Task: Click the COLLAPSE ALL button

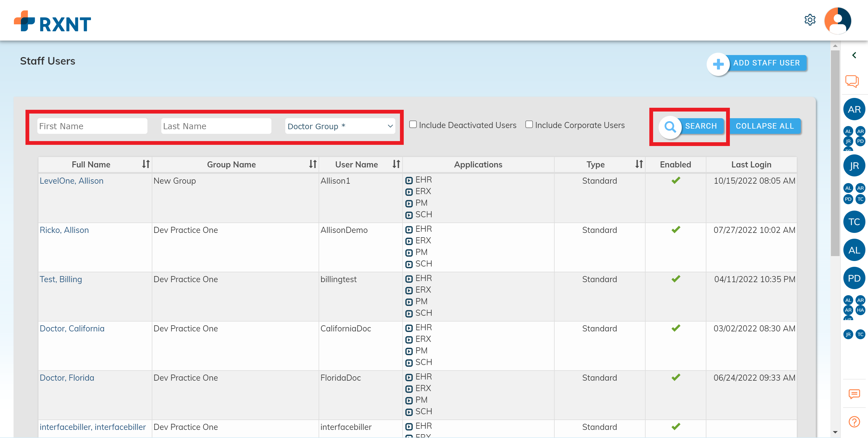Action: [x=765, y=126]
